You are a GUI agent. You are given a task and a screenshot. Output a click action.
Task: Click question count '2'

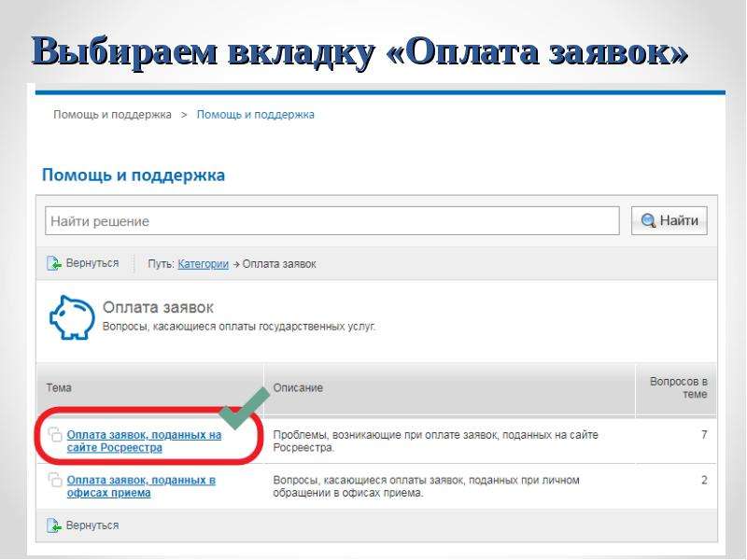click(704, 480)
